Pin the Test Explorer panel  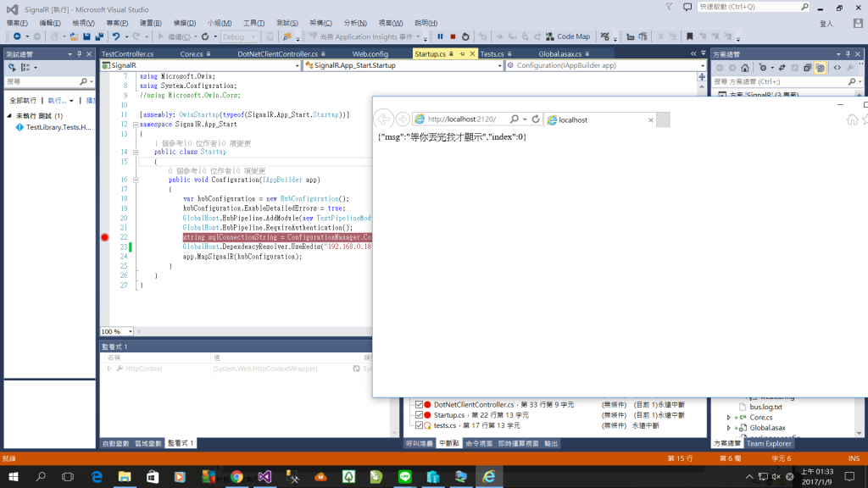click(x=79, y=54)
